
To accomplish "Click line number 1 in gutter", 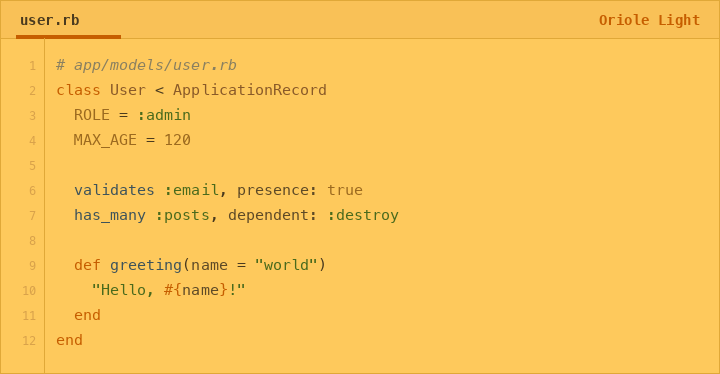I will point(32,66).
